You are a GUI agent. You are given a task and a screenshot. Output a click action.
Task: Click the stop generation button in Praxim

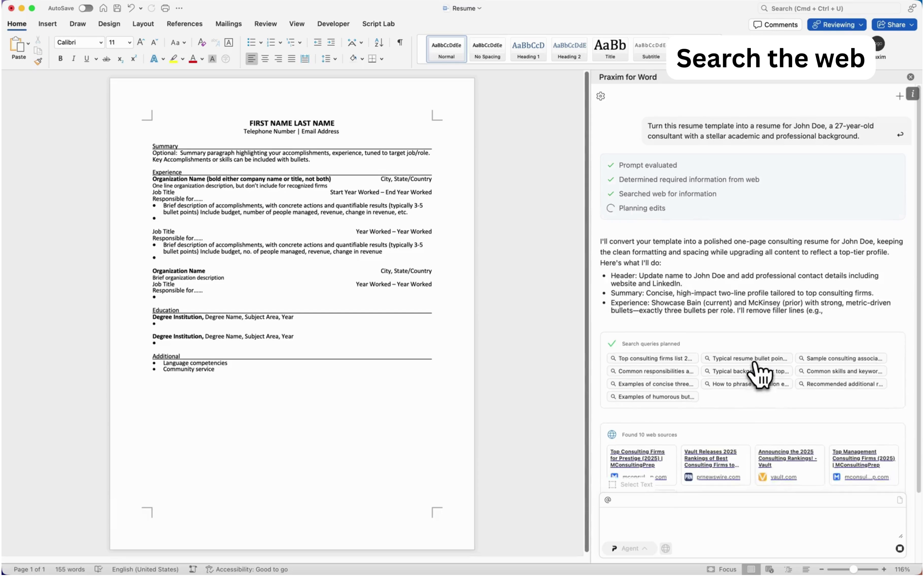(900, 548)
